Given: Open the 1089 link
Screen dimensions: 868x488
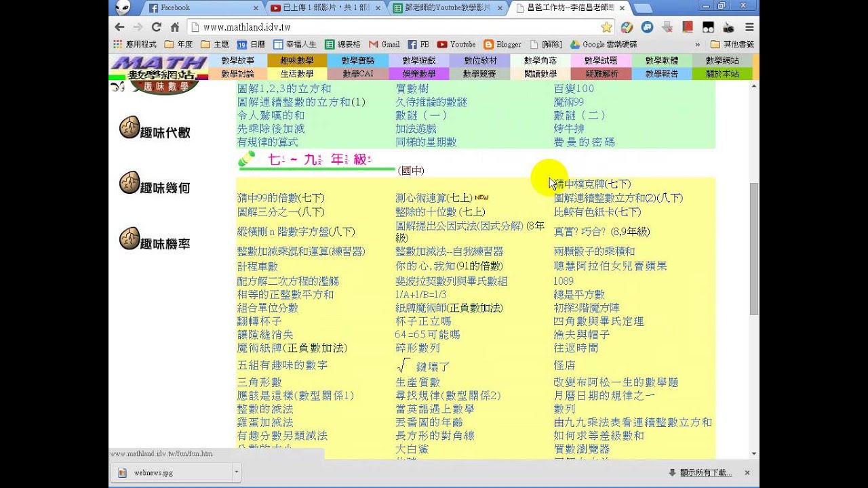Looking at the screenshot, I should click(564, 281).
